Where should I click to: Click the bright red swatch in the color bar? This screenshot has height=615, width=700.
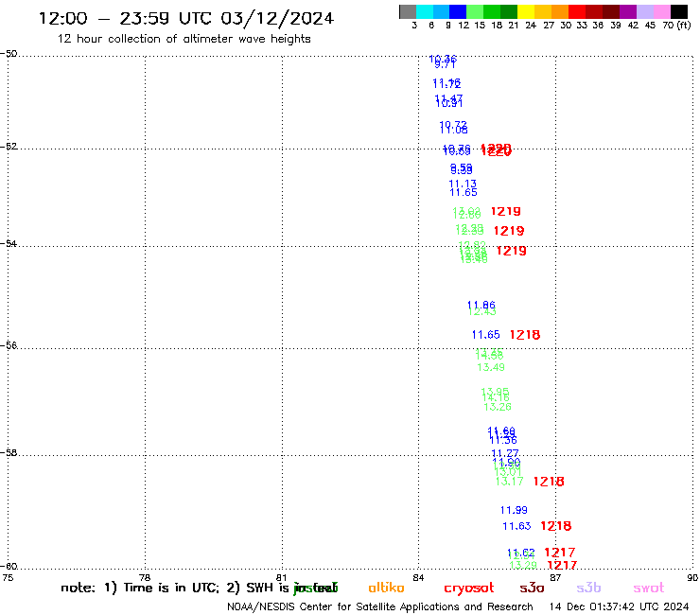[x=577, y=11]
